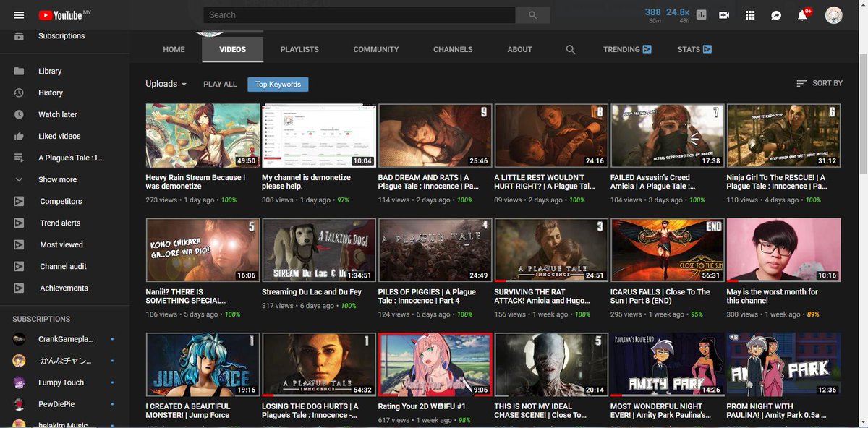Open the Heavy Rain Stream thumbnail
This screenshot has height=428, width=868.
click(x=203, y=136)
